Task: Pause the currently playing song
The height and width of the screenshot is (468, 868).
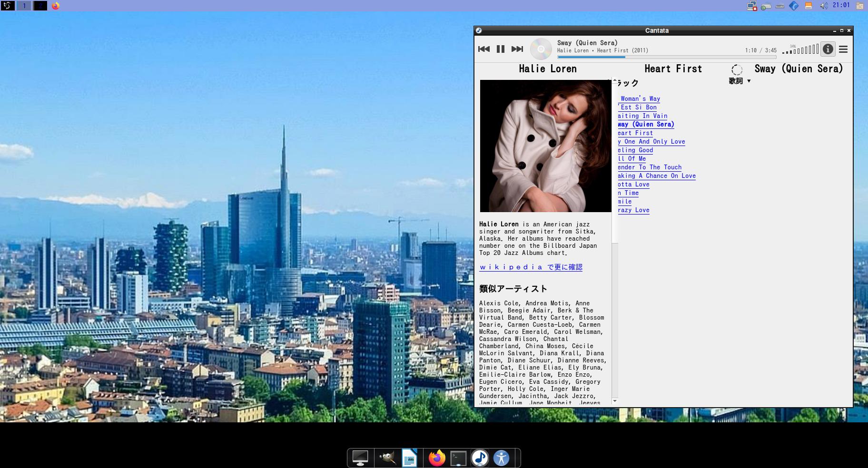Action: click(x=500, y=49)
